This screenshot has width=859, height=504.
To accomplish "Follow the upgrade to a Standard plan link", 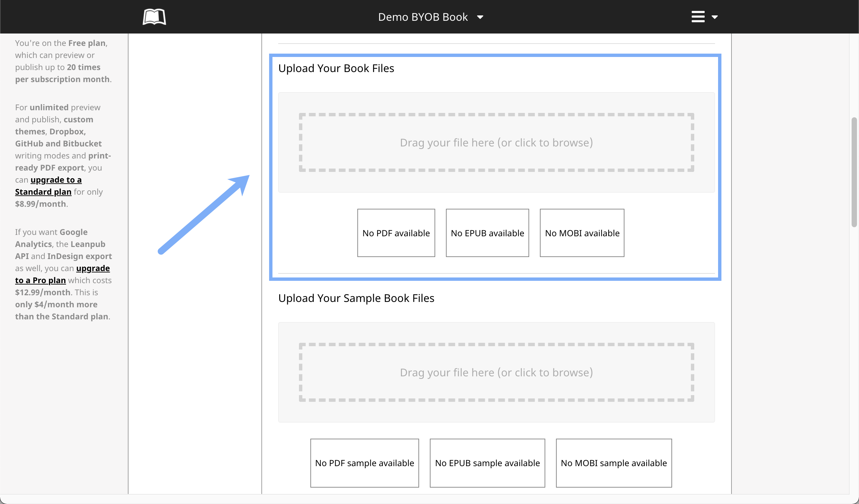I will point(56,180).
